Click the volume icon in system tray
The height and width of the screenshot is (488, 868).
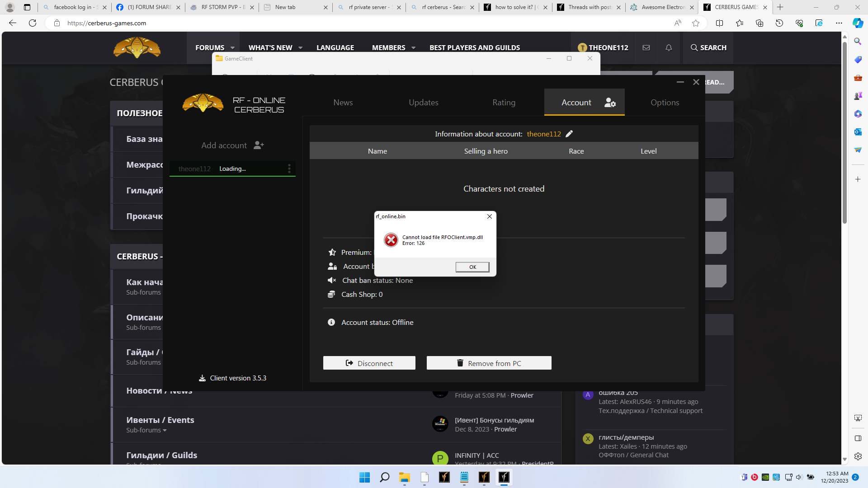tap(799, 477)
